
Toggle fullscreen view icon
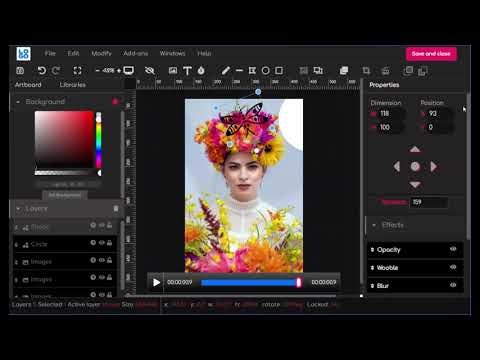coord(77,70)
